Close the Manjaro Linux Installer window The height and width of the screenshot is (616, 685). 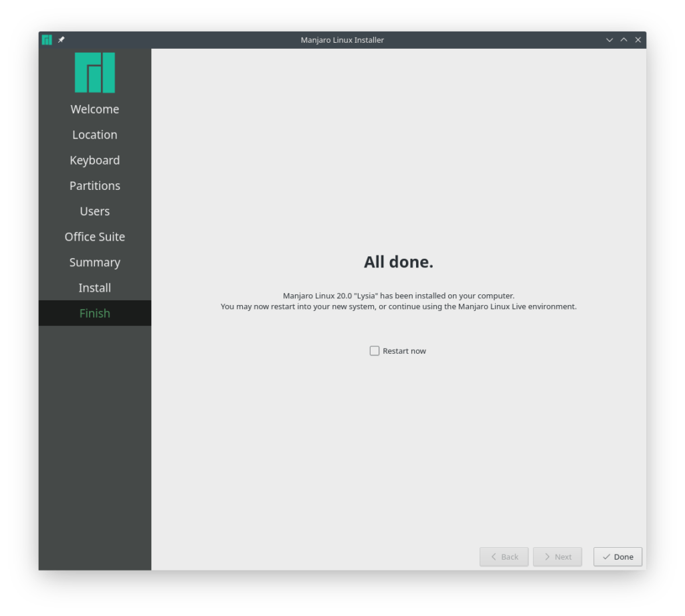[638, 39]
